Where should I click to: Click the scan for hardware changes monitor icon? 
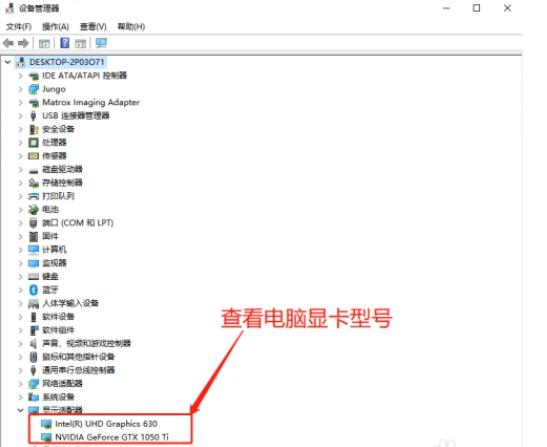[x=101, y=43]
